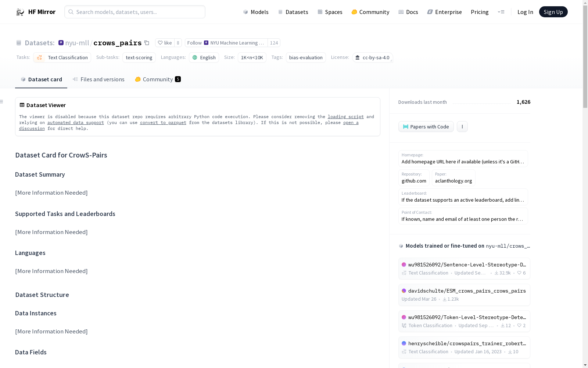The image size is (588, 368).
Task: Open the loading script link
Action: click(x=346, y=117)
